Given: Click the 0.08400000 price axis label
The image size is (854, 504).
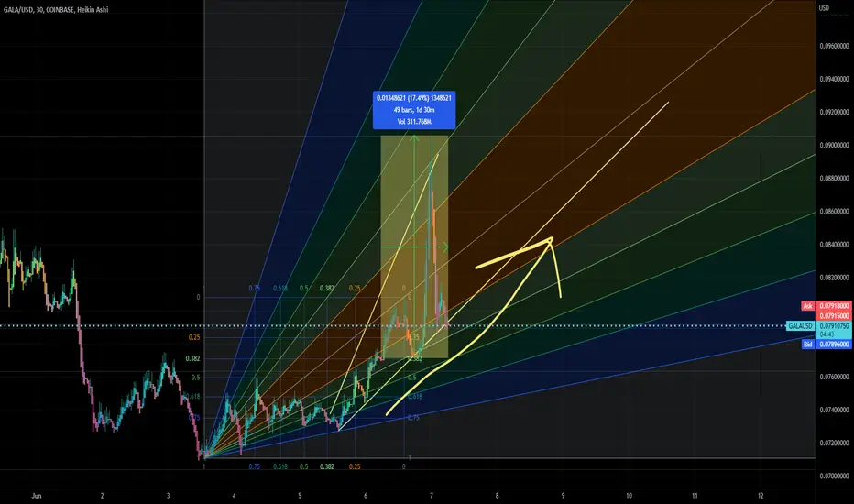Looking at the screenshot, I should coord(835,245).
